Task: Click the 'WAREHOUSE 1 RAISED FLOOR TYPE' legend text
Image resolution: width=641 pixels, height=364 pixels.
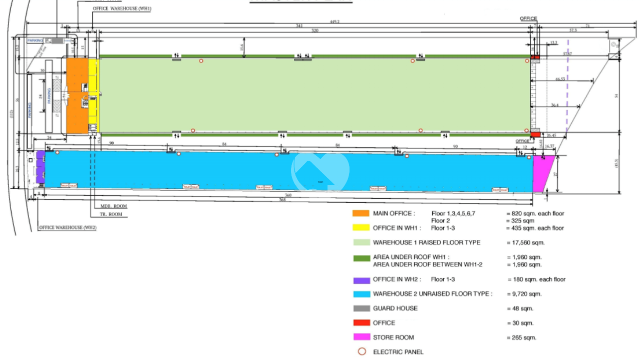Action: [x=426, y=242]
